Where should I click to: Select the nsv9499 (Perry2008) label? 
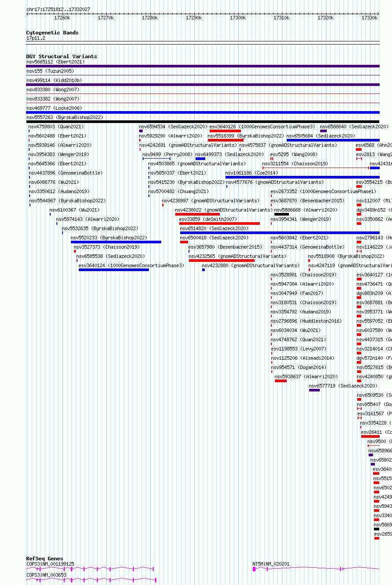click(168, 154)
